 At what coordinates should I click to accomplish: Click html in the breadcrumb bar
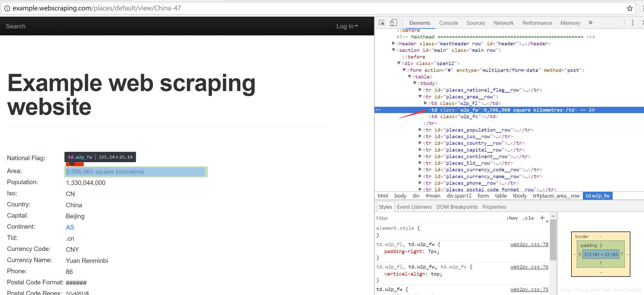pyautogui.click(x=383, y=196)
